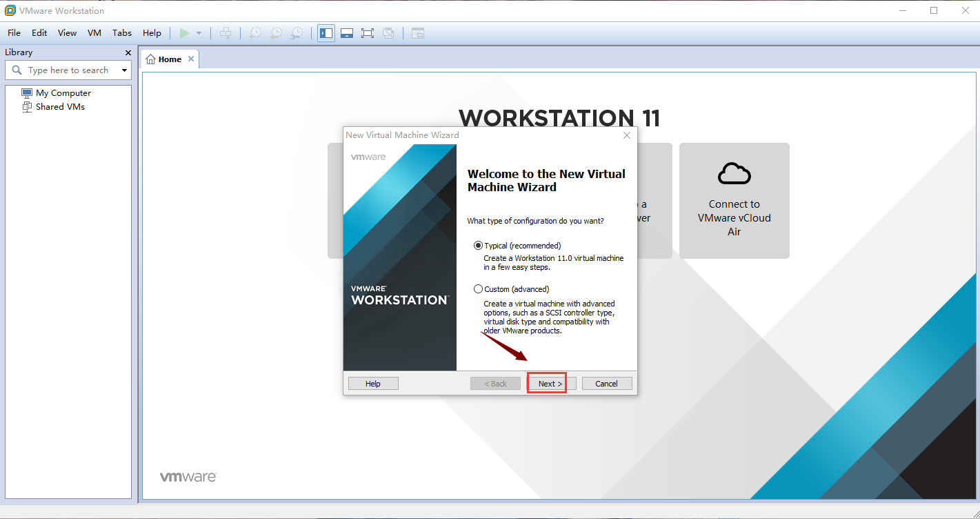
Task: Open the View menu
Action: [67, 33]
